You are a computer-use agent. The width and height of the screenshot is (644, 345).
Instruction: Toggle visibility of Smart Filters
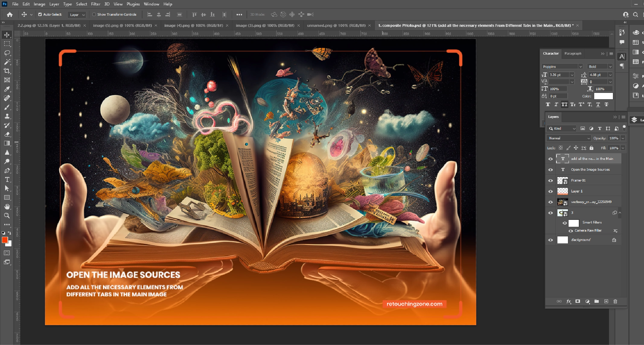tap(564, 223)
